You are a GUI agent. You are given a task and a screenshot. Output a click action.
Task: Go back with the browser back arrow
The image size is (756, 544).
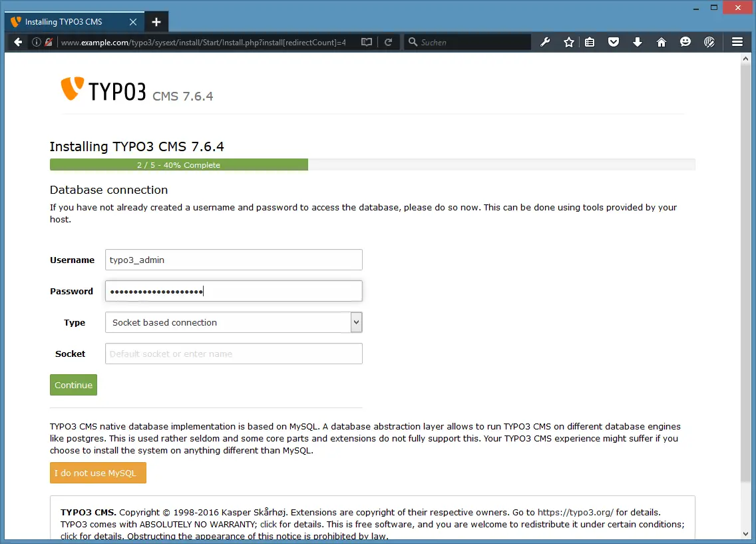18,42
